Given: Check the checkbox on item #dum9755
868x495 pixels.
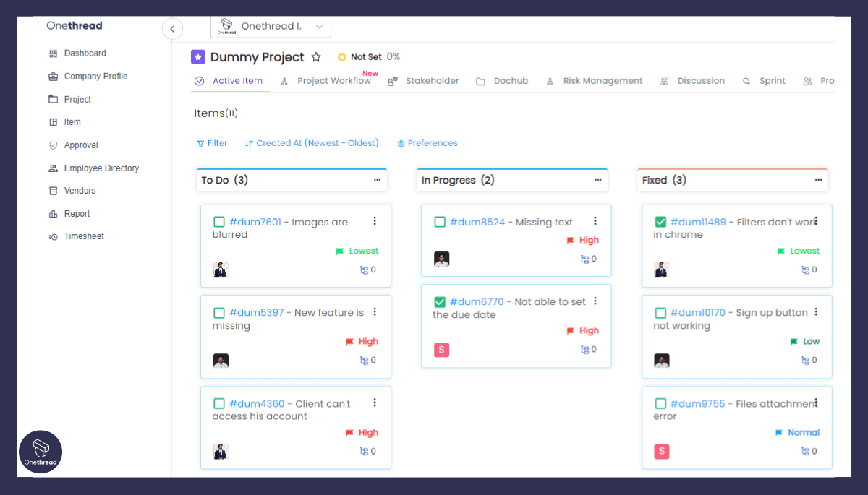Looking at the screenshot, I should 660,404.
